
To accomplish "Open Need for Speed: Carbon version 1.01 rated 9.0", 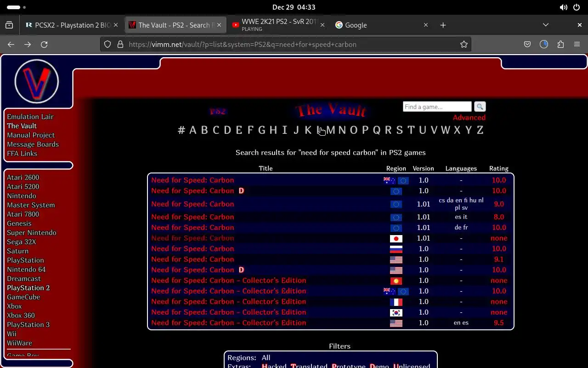I will click(x=192, y=204).
